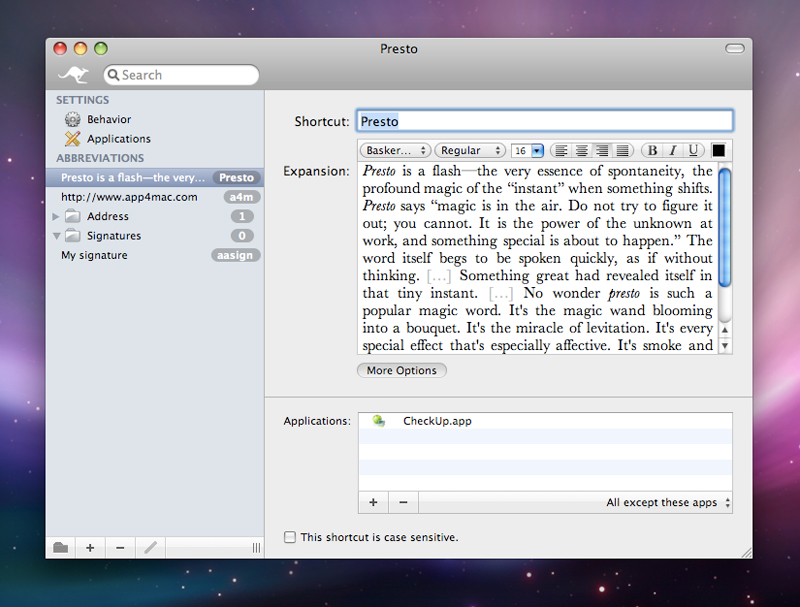
Task: Click the Signatures folder icon
Action: pos(72,236)
